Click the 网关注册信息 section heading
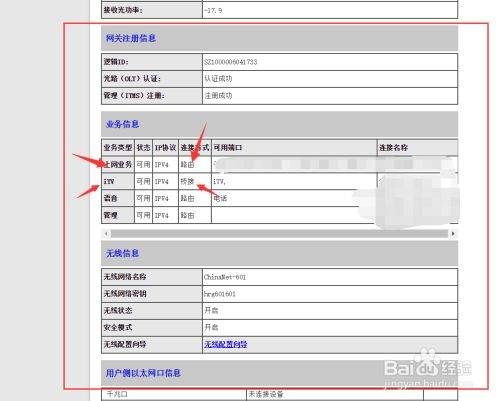Image resolution: width=500 pixels, height=401 pixels. point(131,38)
